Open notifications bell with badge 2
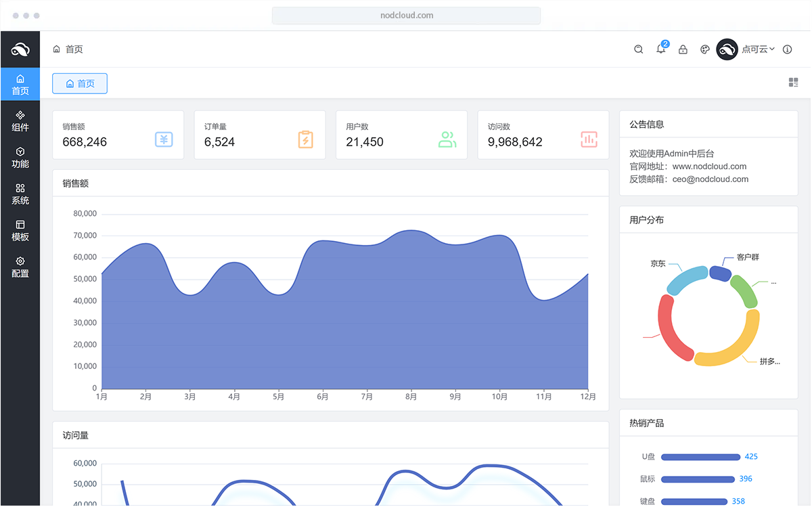Screen dimensions: 812x507 [x=661, y=49]
